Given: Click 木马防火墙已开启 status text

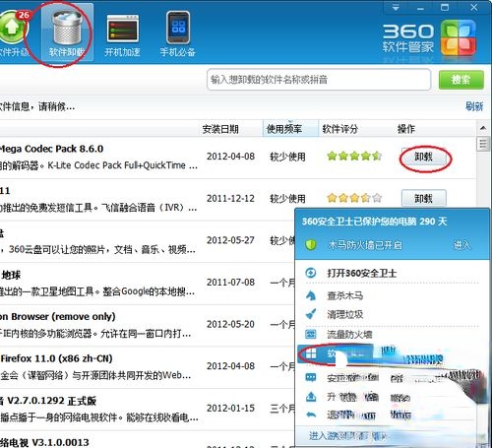Looking at the screenshot, I should click(365, 245).
